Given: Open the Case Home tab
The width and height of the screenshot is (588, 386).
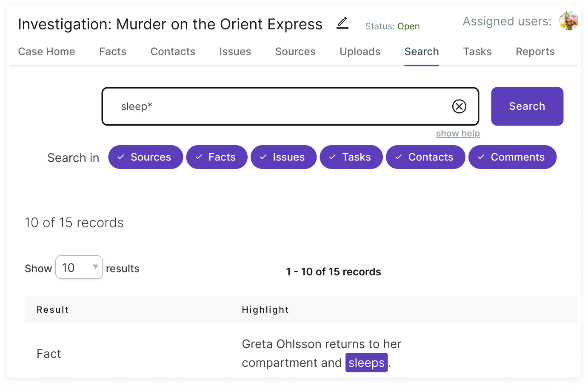Looking at the screenshot, I should (46, 51).
